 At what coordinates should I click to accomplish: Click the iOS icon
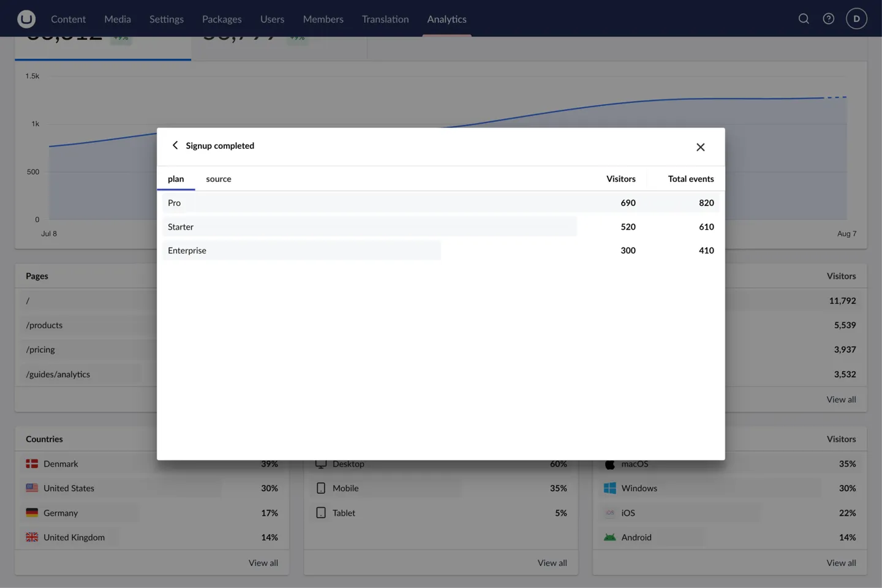[x=609, y=513]
